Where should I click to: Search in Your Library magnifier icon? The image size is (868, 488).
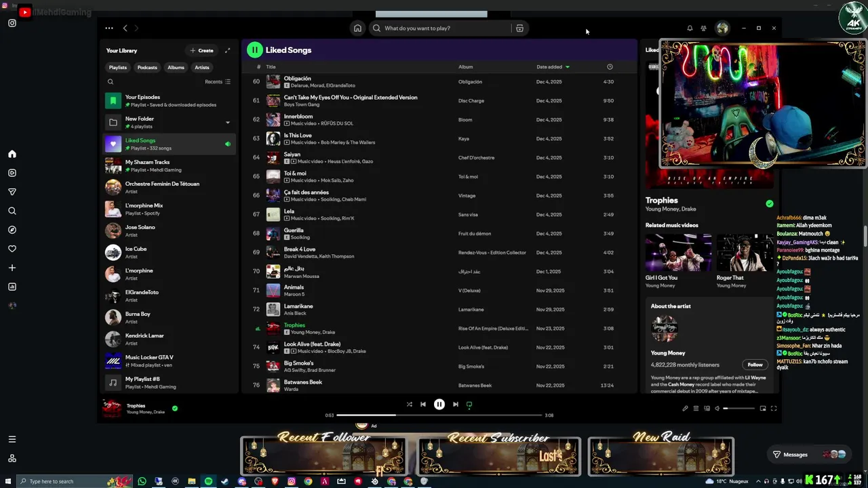coord(111,82)
